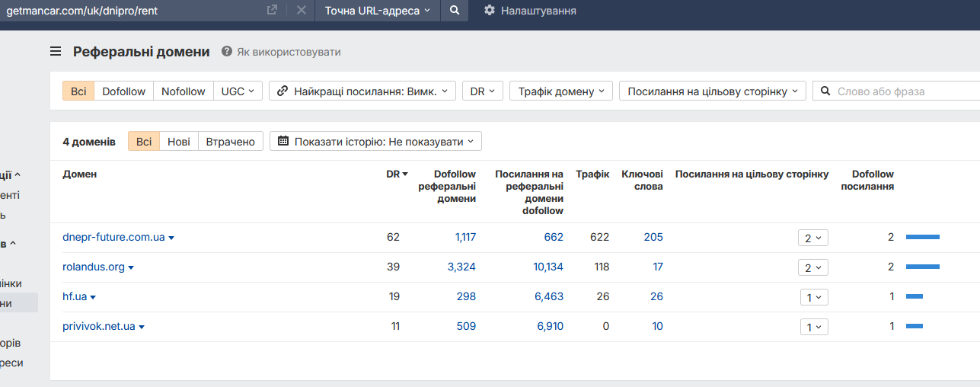Open the Точна URL-адреса mode dropdown
The image size is (980, 387).
[x=377, y=11]
